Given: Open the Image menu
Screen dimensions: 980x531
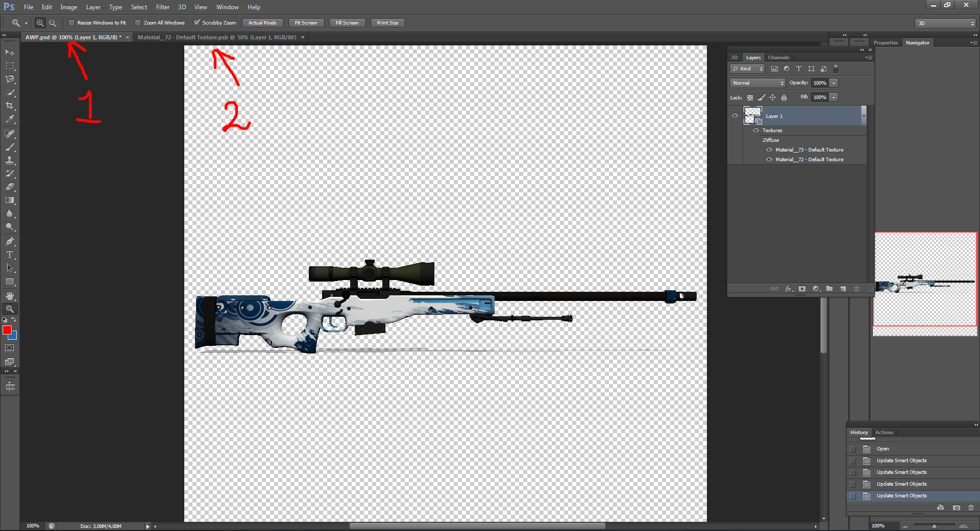Looking at the screenshot, I should pyautogui.click(x=69, y=7).
